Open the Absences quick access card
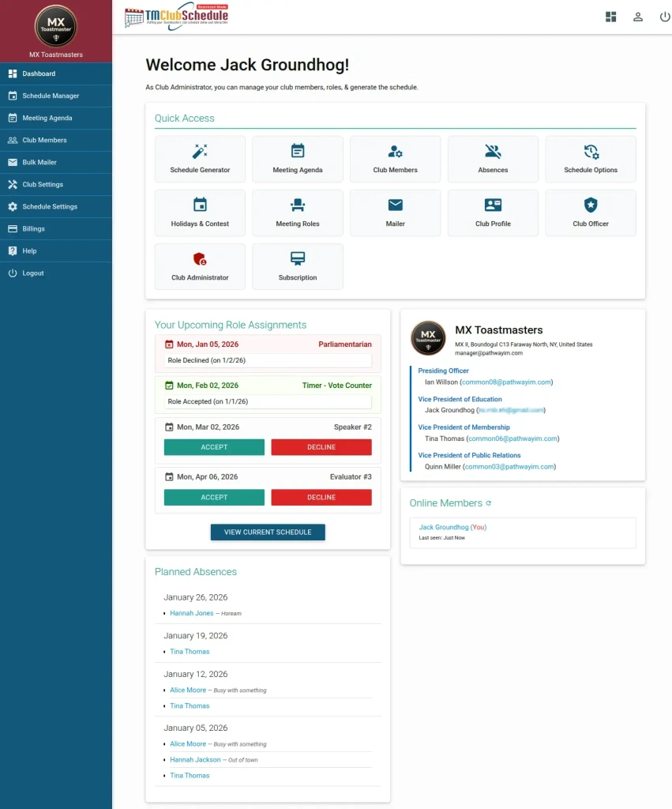 tap(493, 159)
